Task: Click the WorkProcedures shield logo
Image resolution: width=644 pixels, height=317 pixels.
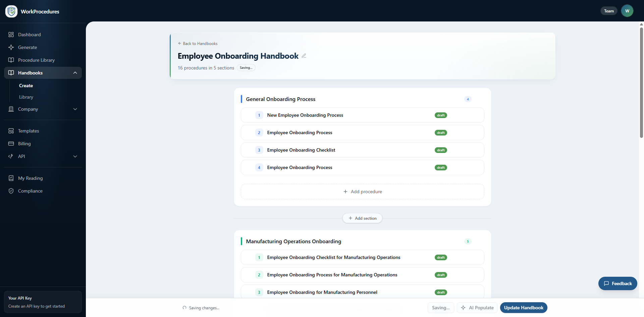Action: coord(11,11)
